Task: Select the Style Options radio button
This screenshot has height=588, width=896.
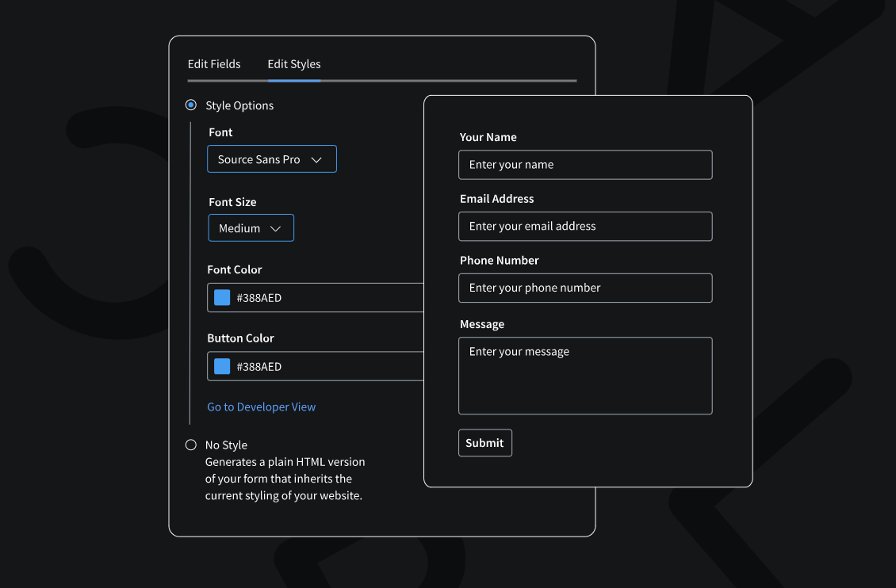Action: pos(191,105)
